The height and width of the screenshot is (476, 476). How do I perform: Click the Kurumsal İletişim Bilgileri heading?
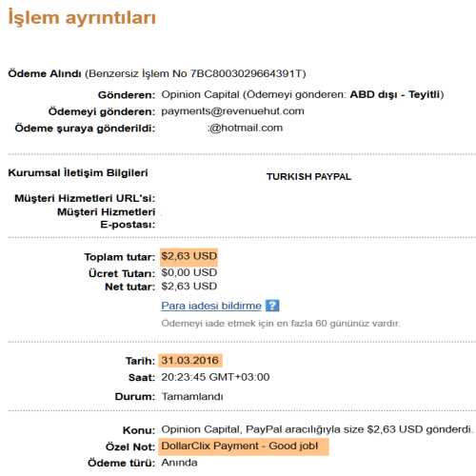tap(78, 173)
